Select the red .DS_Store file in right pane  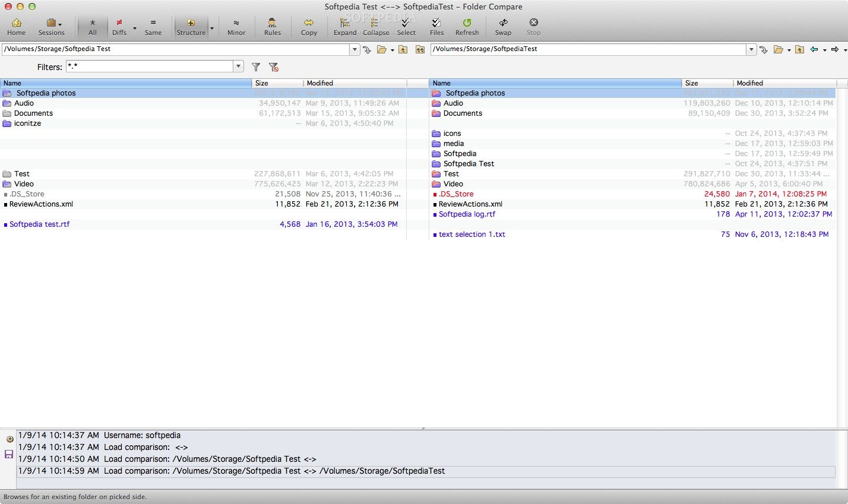point(632,194)
